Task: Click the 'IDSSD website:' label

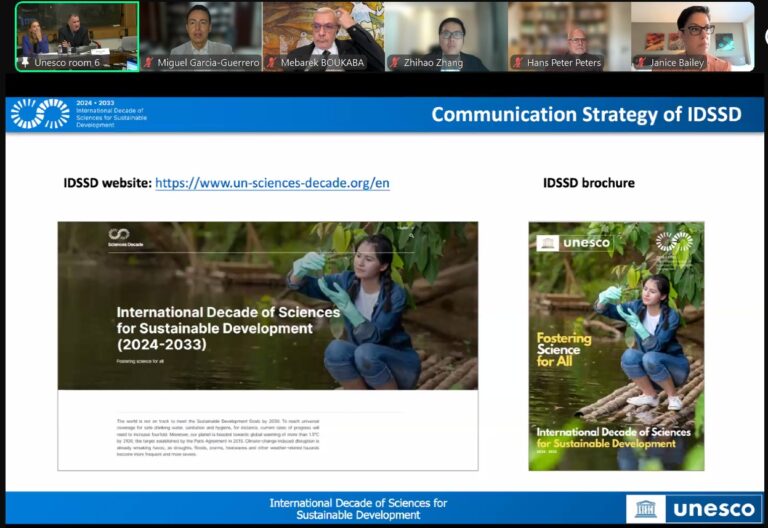Action: click(x=108, y=183)
